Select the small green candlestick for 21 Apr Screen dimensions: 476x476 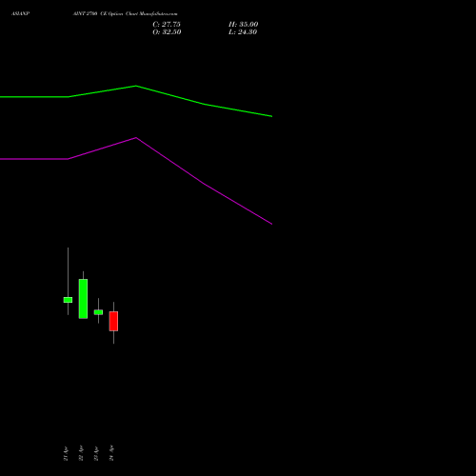coord(68,300)
